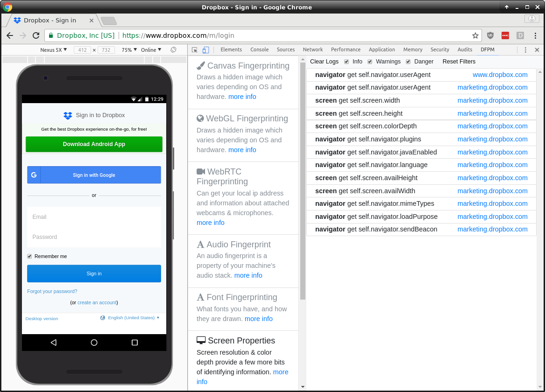545x392 pixels.
Task: Open the Forgot your password link
Action: 52,291
